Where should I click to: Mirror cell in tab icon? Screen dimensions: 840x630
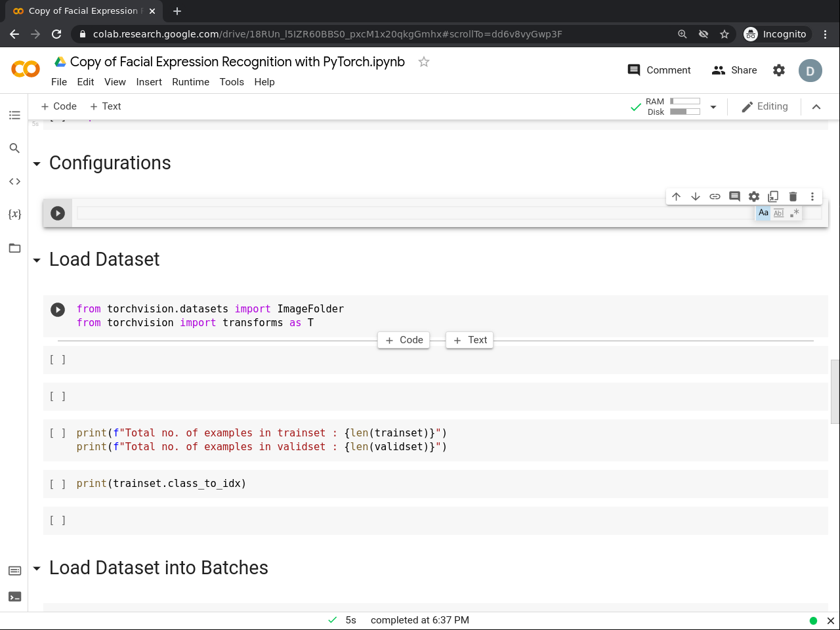pyautogui.click(x=773, y=196)
